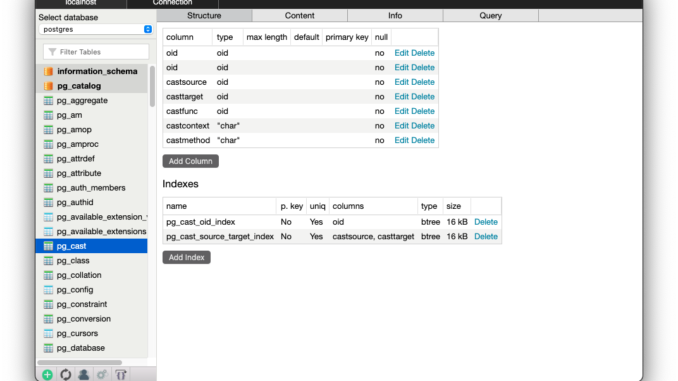Select the pg_cast table row
The width and height of the screenshot is (678, 381).
[x=92, y=246]
